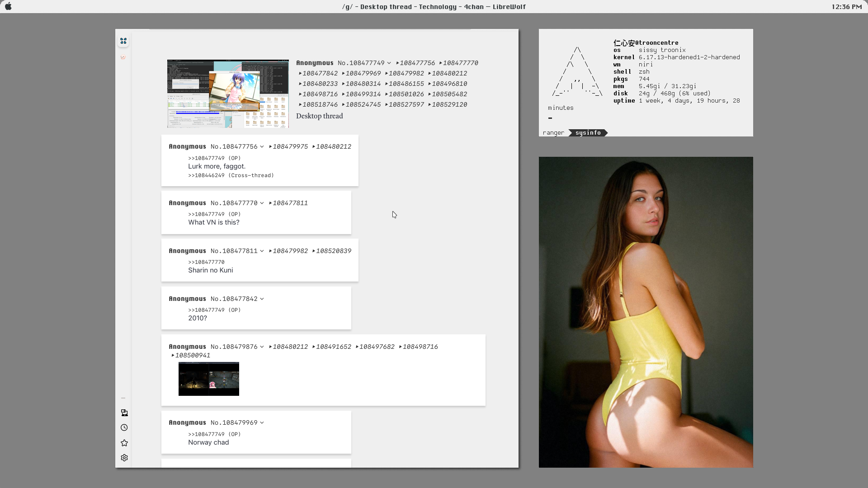Open the History clock icon in sidebar
Screen dimensions: 868x488
coord(124,427)
